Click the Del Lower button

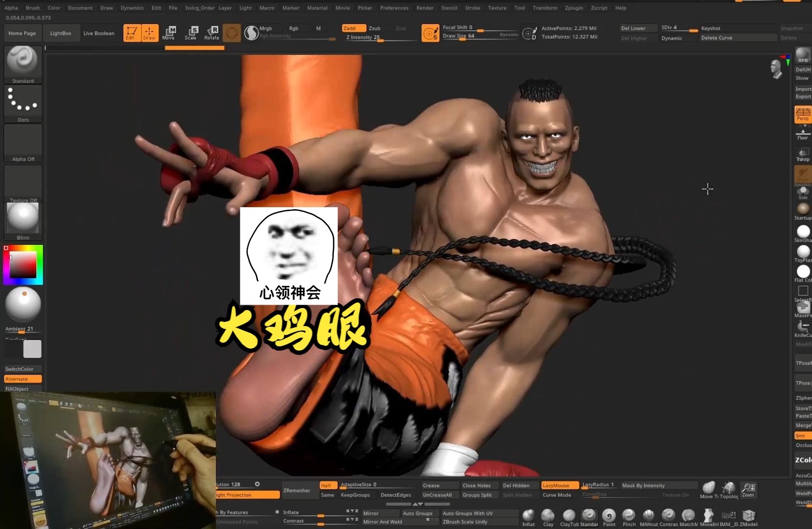tap(638, 28)
